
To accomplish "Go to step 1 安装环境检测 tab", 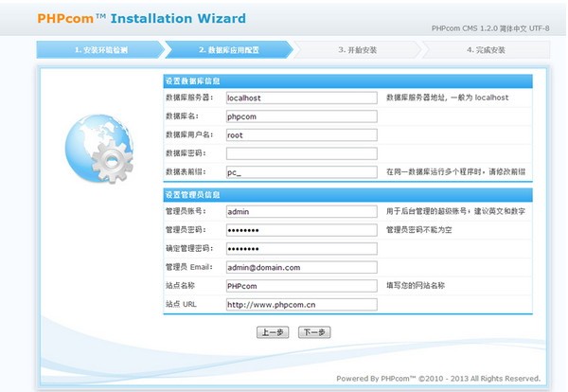I will tap(100, 49).
